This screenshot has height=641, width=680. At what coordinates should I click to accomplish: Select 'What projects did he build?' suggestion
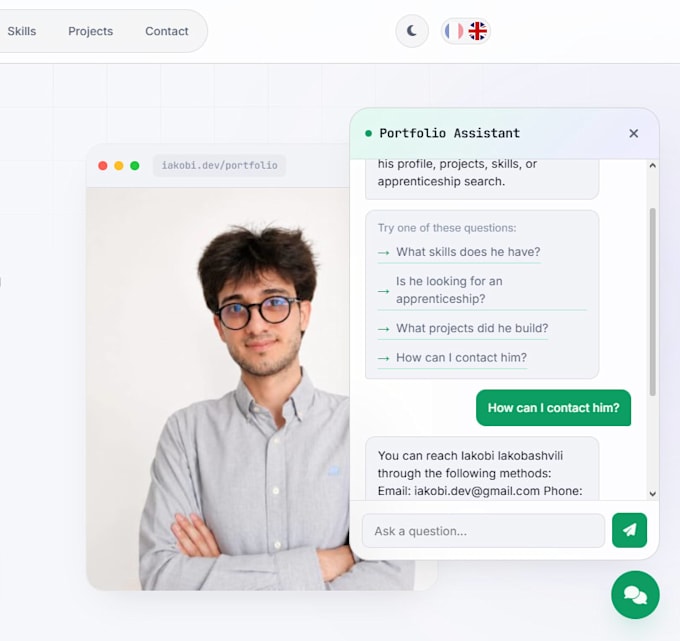[463, 328]
